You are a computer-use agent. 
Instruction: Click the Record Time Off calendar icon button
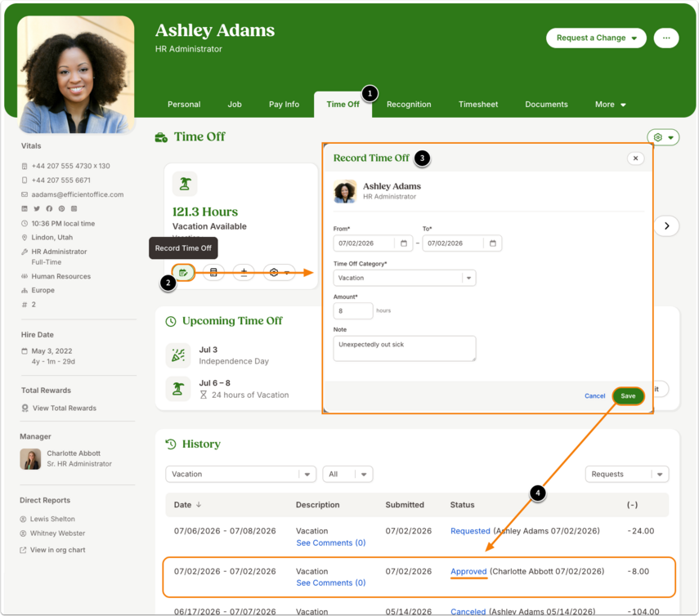pos(183,273)
